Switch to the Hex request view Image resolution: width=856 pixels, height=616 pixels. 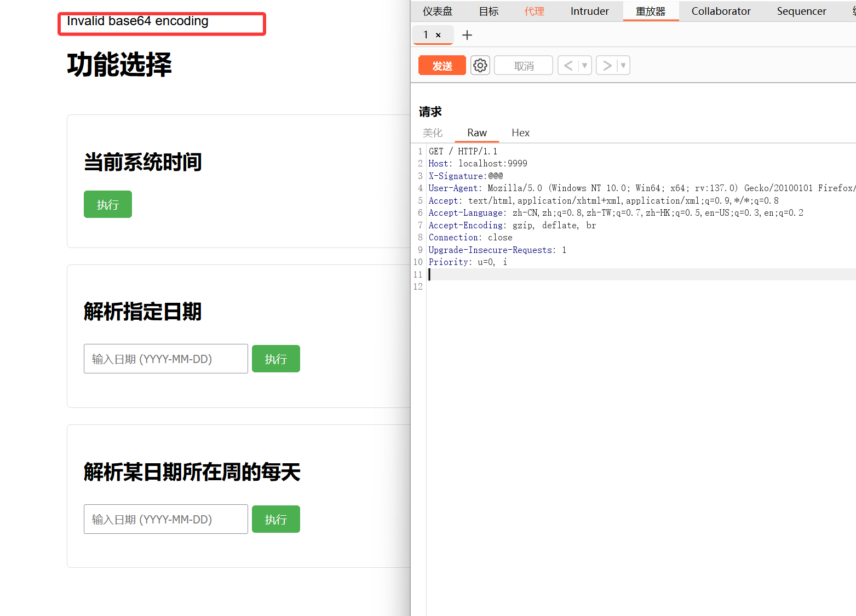pyautogui.click(x=520, y=133)
